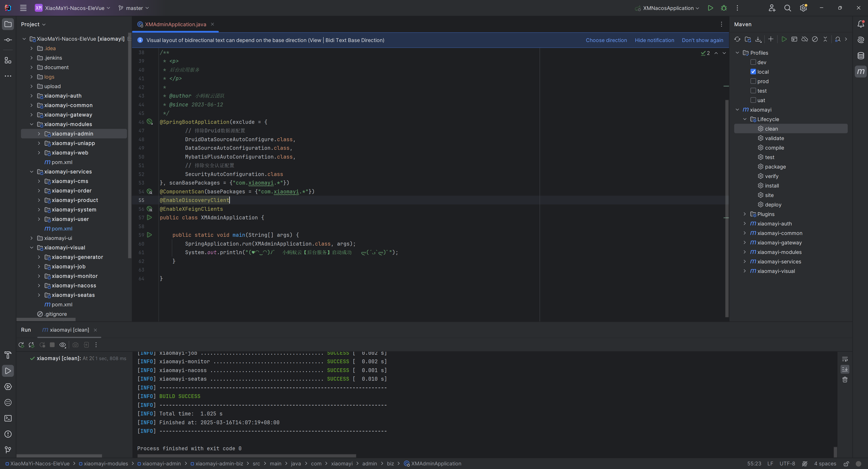Select the Run tool window tab
The image size is (868, 469).
[26, 330]
